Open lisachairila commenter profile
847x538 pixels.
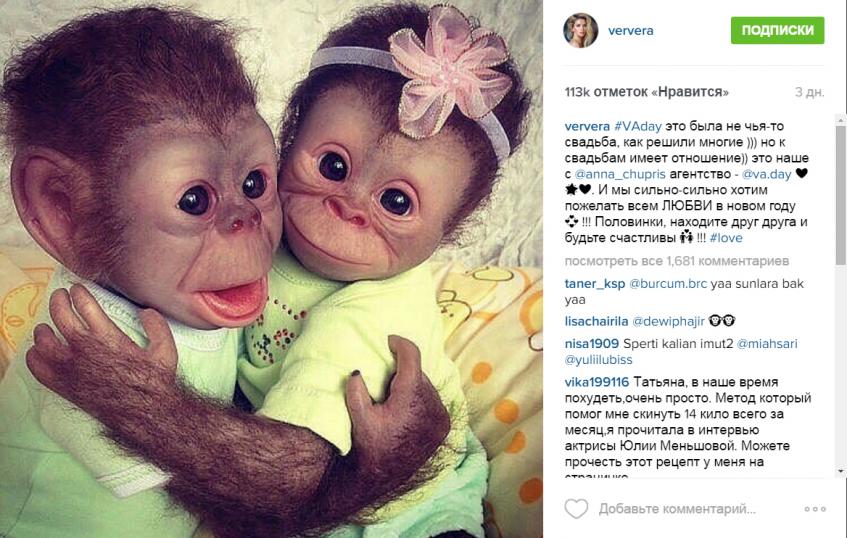(x=596, y=321)
